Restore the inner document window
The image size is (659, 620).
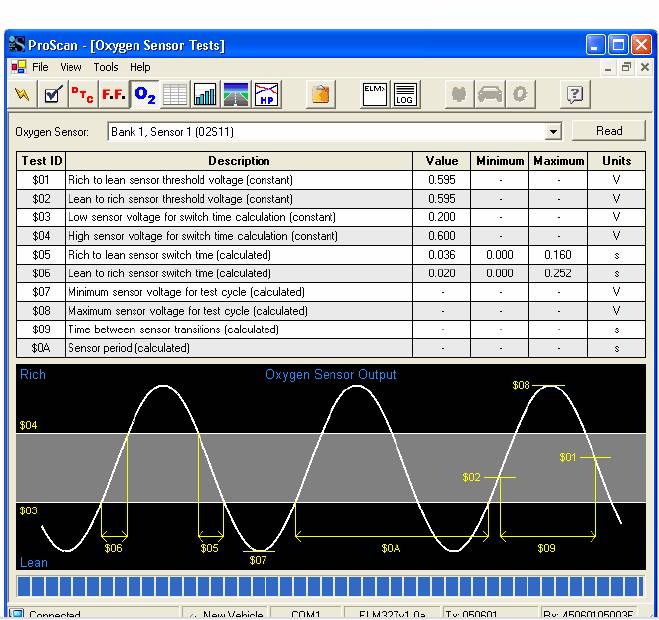click(626, 67)
